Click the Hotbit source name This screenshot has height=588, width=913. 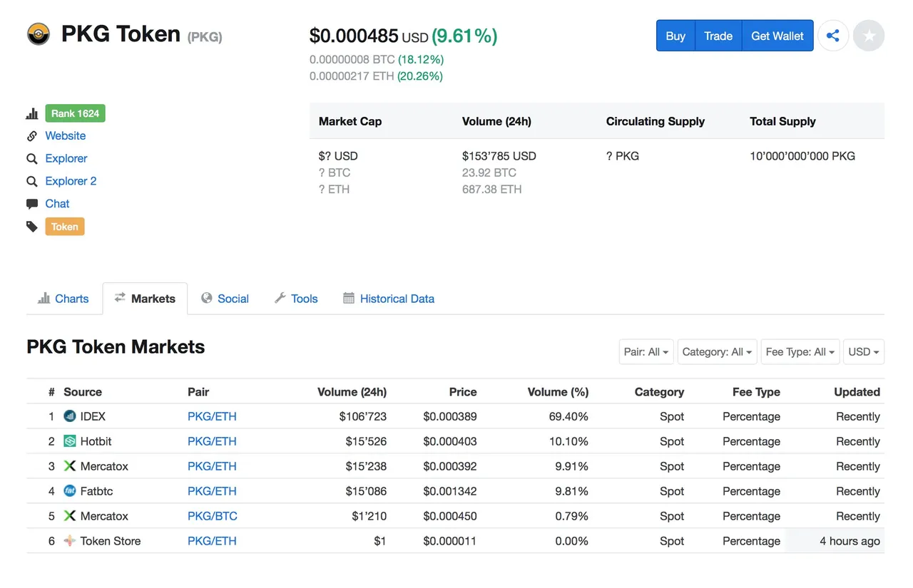tap(96, 441)
